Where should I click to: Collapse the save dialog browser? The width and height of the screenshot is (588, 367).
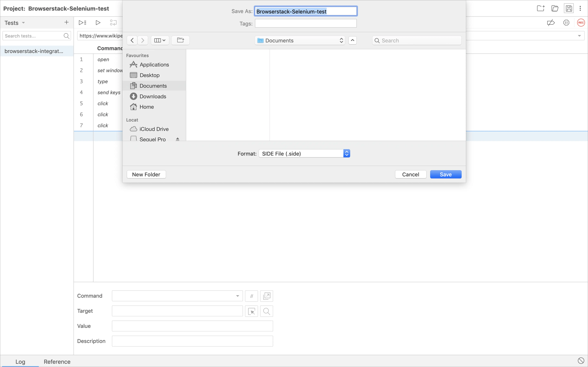coord(352,40)
